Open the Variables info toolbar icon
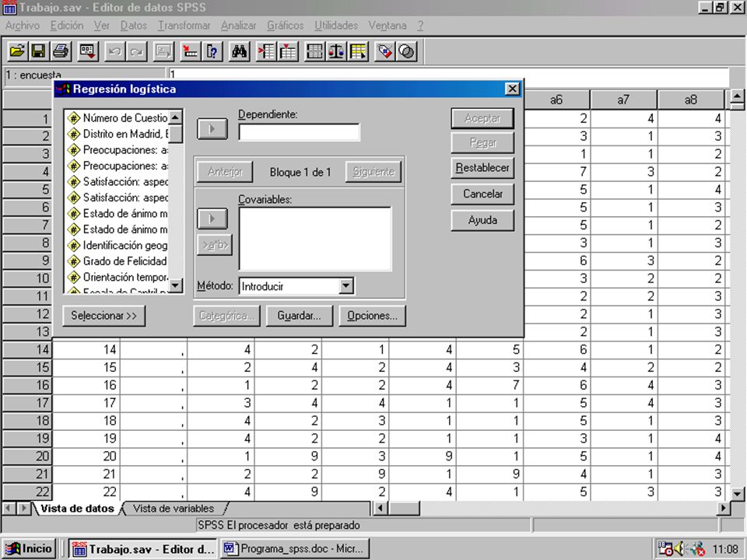747x560 pixels. coord(212,51)
